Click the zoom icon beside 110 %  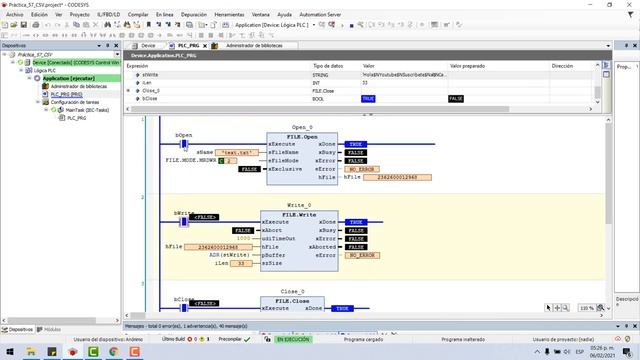(600, 308)
